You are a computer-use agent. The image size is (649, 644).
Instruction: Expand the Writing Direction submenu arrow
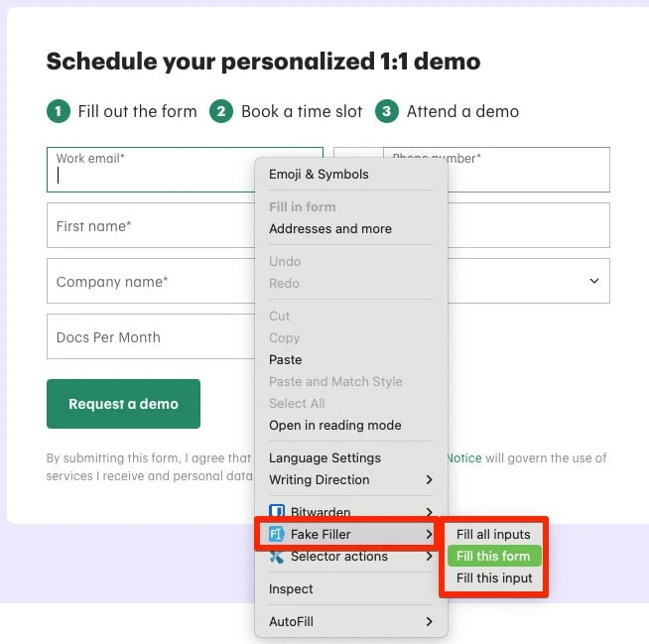(430, 480)
